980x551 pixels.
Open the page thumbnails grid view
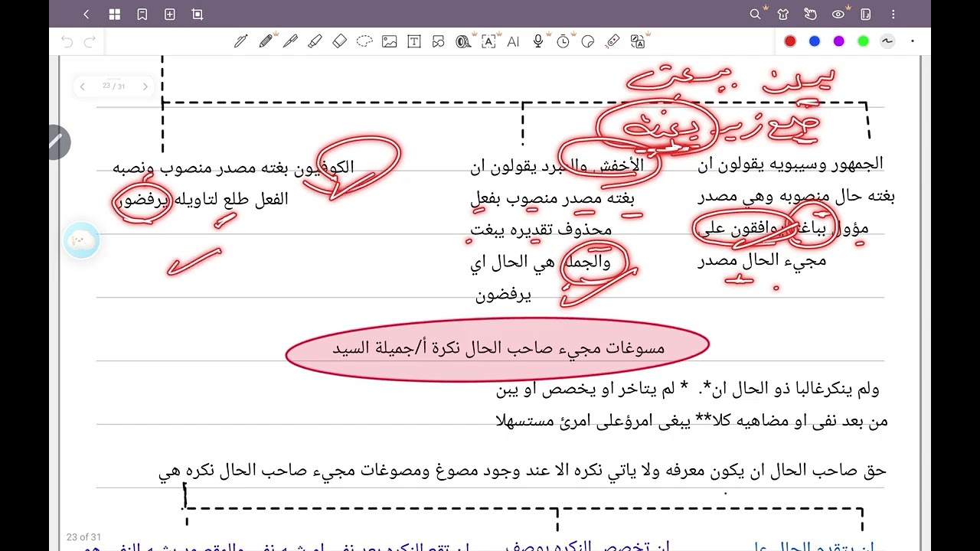click(x=114, y=14)
